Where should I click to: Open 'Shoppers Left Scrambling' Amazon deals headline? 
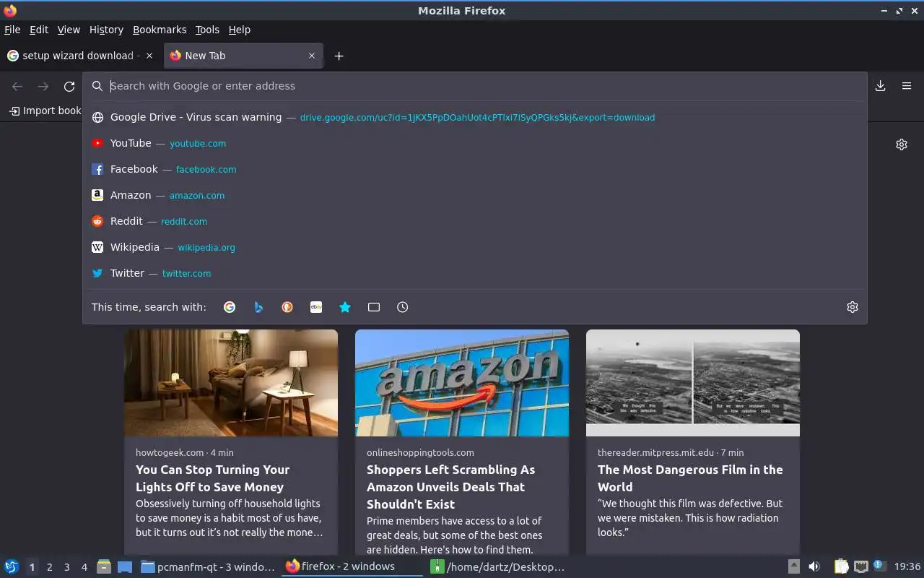pyautogui.click(x=450, y=487)
